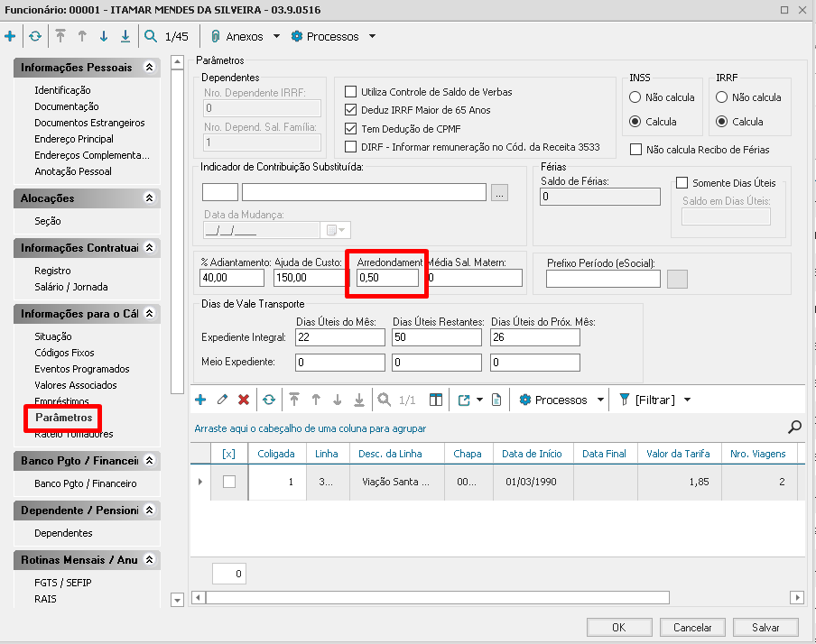Open lookup button for Indicador de Contribuição Substituída
Screen dimensions: 816x644
pos(499,192)
